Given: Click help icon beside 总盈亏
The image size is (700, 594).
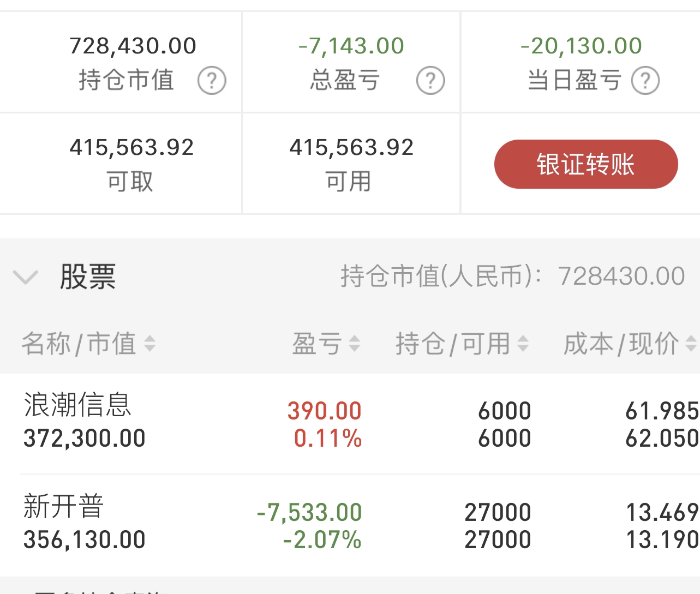Looking at the screenshot, I should 430,81.
